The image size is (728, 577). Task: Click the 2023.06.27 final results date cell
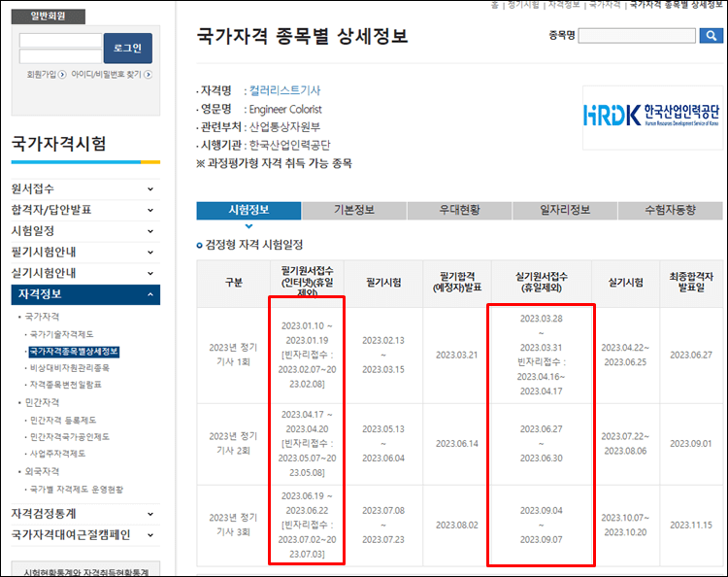point(691,355)
